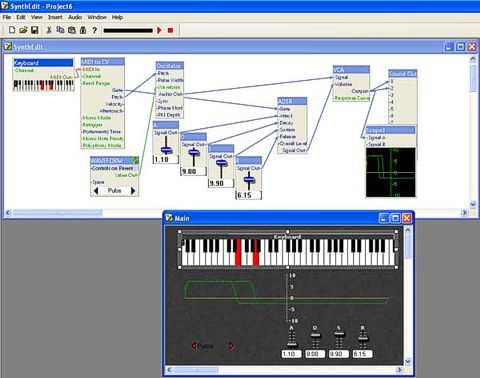Open the Insert menu

click(x=55, y=17)
